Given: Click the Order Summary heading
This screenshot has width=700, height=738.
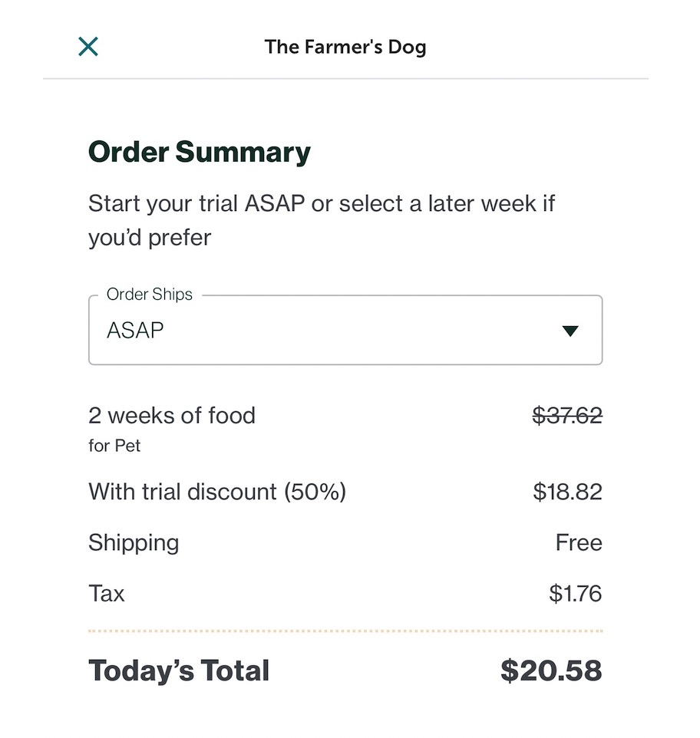Looking at the screenshot, I should coord(200,152).
